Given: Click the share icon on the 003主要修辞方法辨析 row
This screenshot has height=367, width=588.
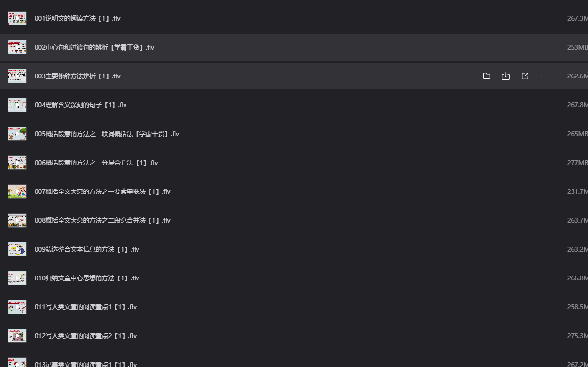Looking at the screenshot, I should 525,76.
